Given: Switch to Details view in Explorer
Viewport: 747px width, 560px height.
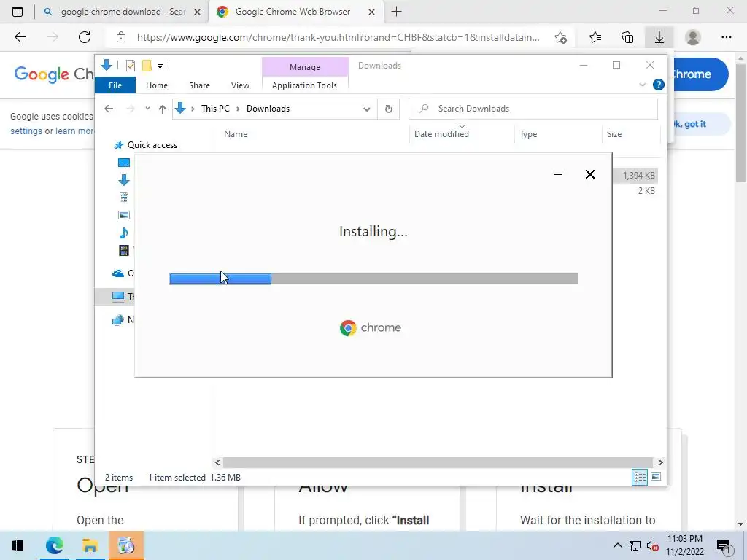Looking at the screenshot, I should (640, 477).
